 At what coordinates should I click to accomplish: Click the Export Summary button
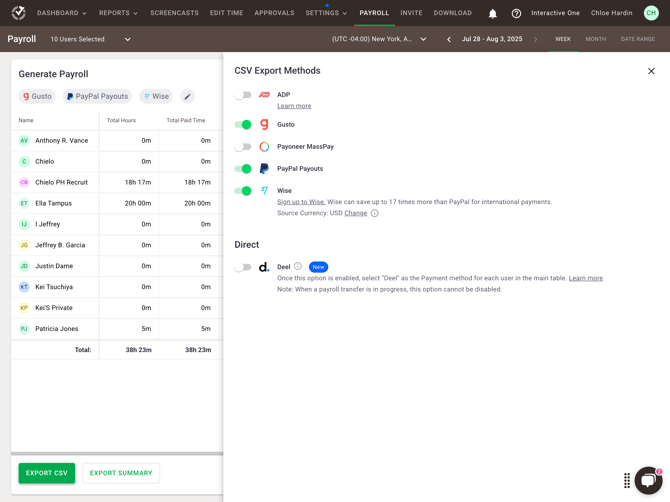(121, 473)
